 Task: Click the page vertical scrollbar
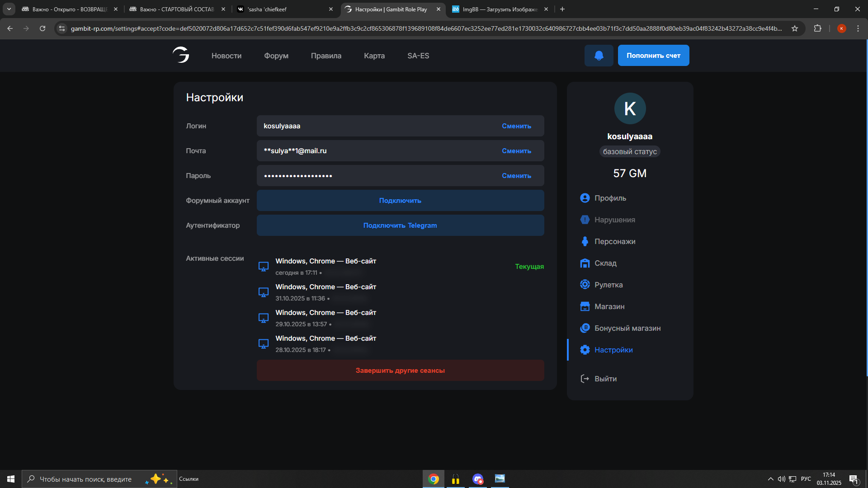click(x=866, y=208)
